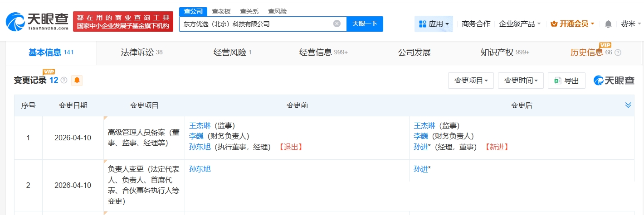The width and height of the screenshot is (644, 215).
Task: Switch to the 知识产权 tab
Action: [x=505, y=53]
